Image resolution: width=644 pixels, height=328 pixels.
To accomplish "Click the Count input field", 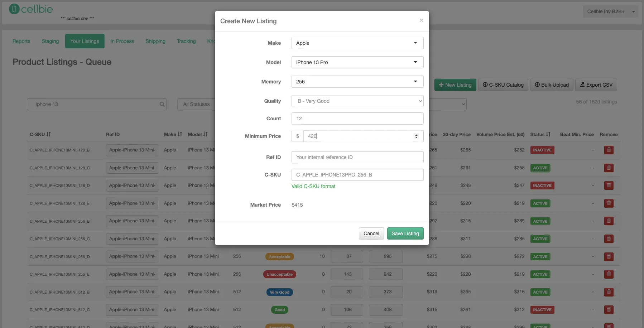I will [357, 119].
